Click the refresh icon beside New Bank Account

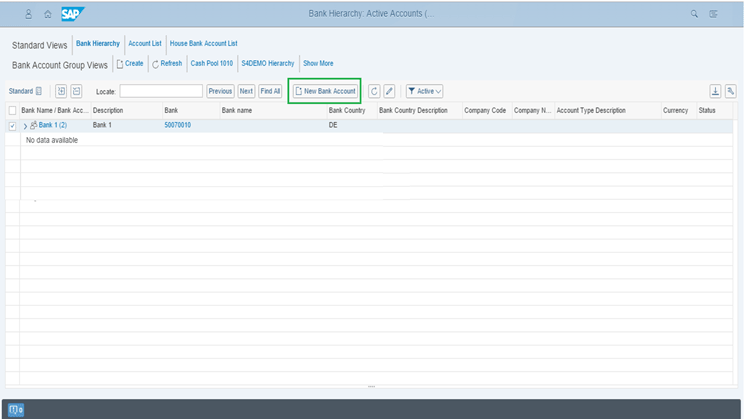(x=374, y=91)
